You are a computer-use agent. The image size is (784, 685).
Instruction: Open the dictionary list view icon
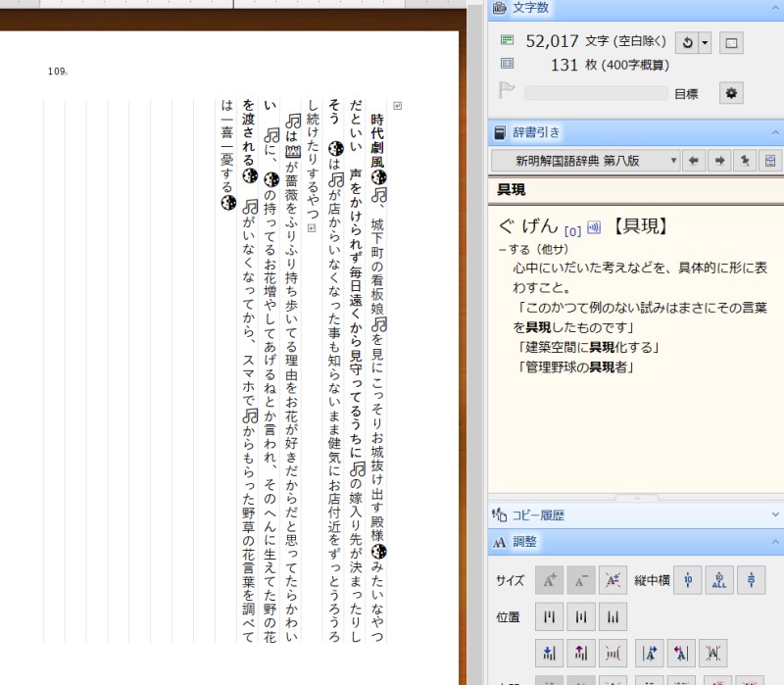[x=770, y=161]
